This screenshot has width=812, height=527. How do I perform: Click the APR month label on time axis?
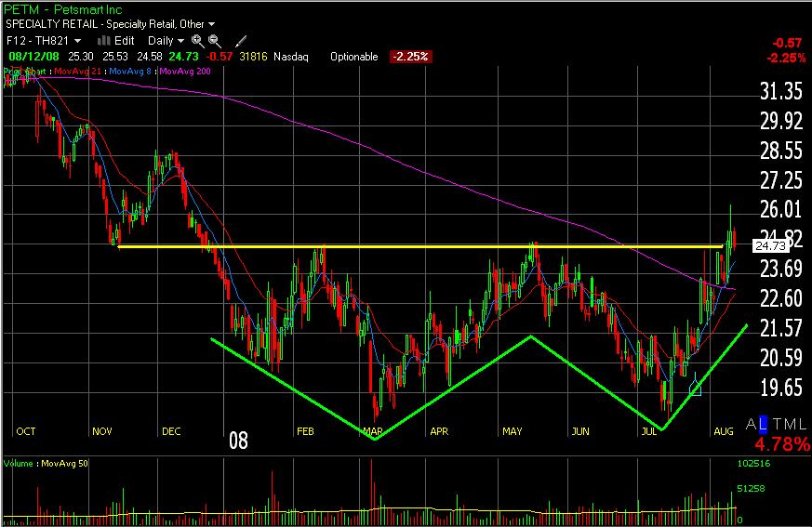[x=439, y=431]
